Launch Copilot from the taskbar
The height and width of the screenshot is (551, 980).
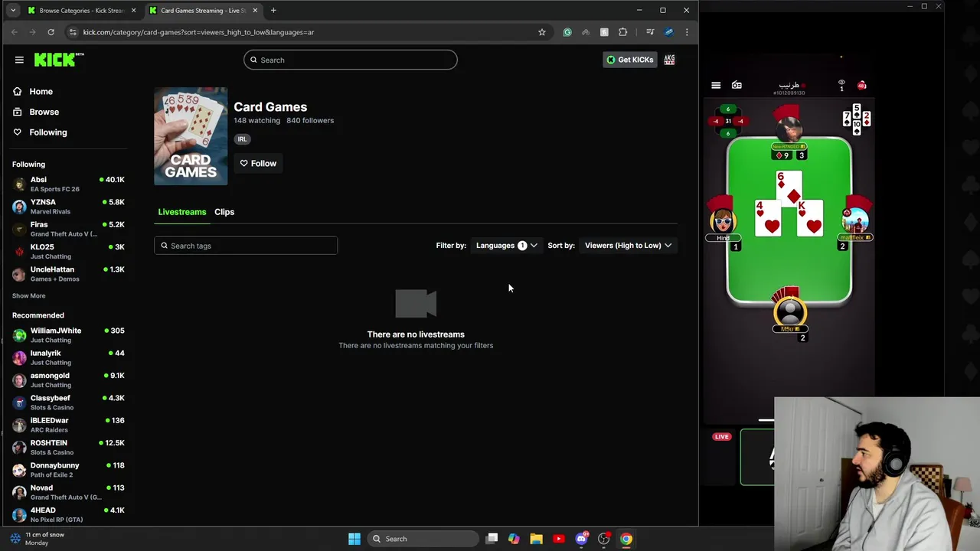click(x=514, y=539)
